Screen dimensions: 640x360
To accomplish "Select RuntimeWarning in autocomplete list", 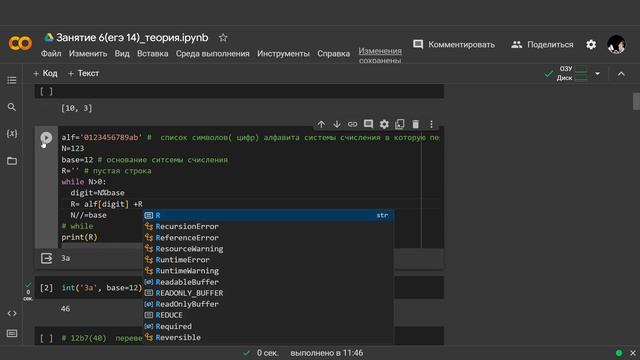I will coord(269,271).
